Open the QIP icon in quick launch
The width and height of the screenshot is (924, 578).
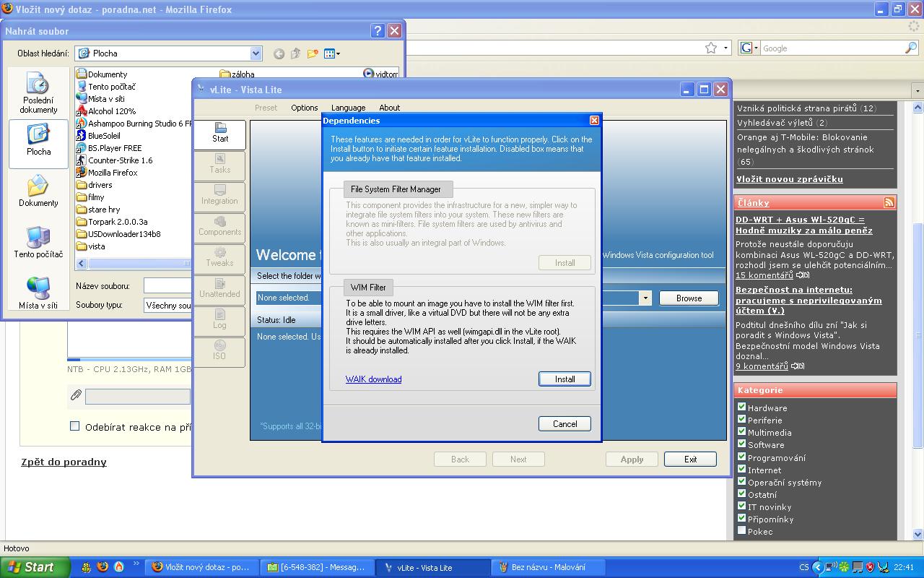(86, 567)
